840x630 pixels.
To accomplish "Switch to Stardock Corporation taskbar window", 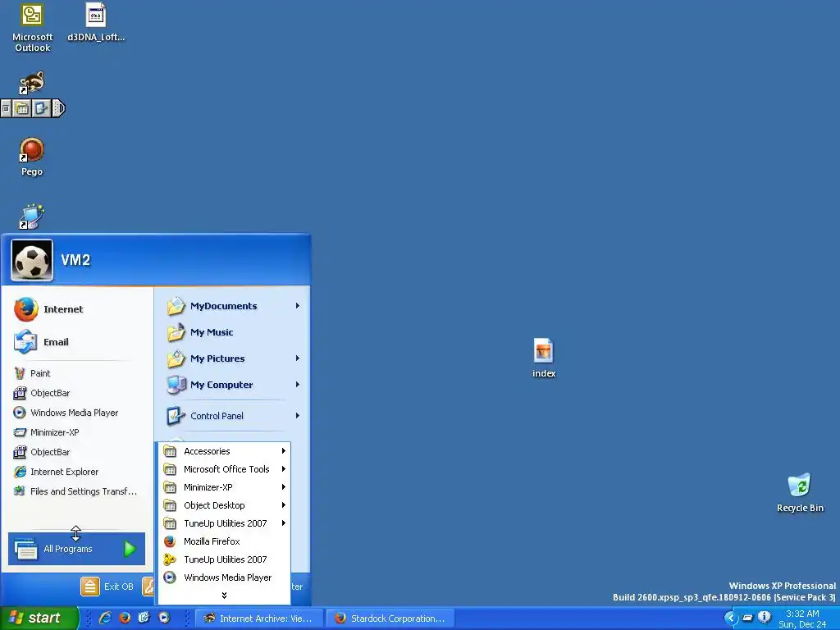I will [x=390, y=619].
